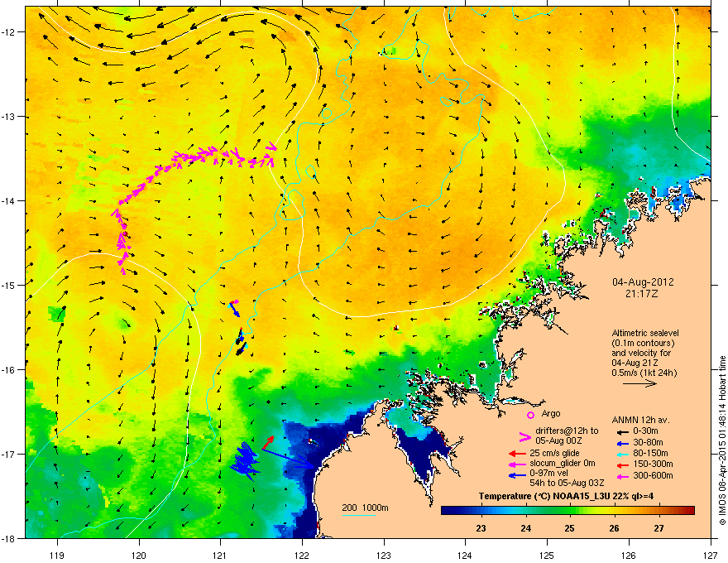Click the magenta 300-600m ANMN arrow

pos(623,476)
